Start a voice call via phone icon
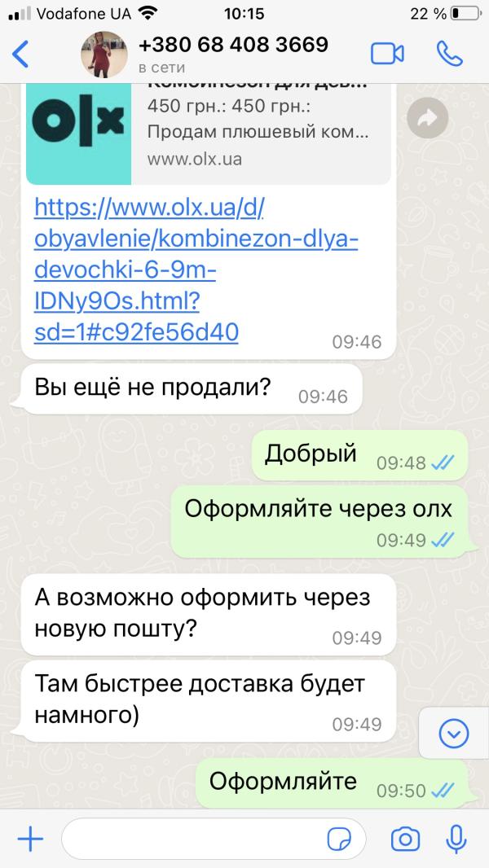489x868 pixels. pos(449,54)
